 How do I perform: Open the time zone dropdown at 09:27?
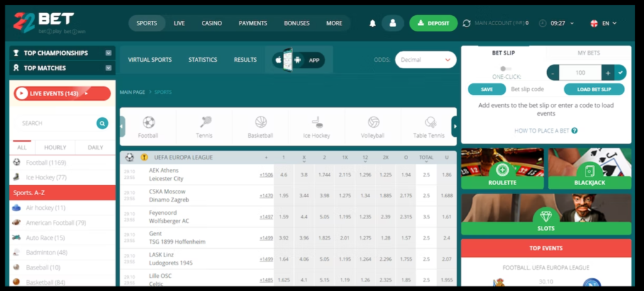coord(572,23)
